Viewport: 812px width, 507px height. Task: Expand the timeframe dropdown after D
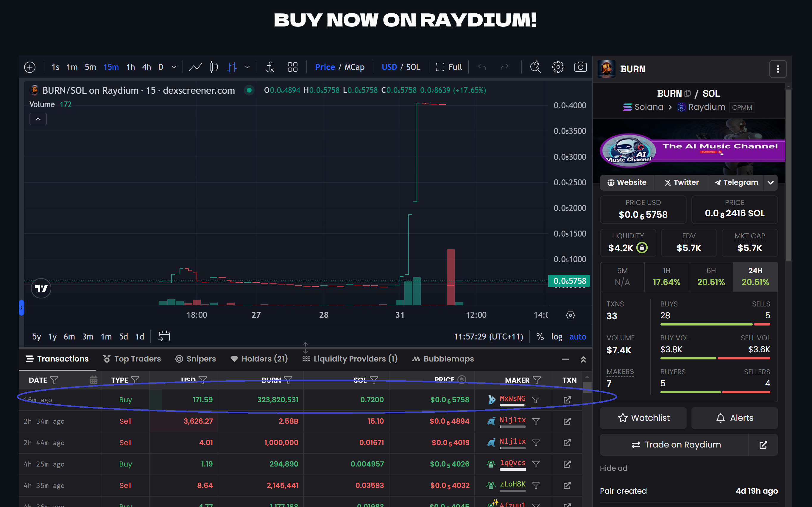coord(174,67)
